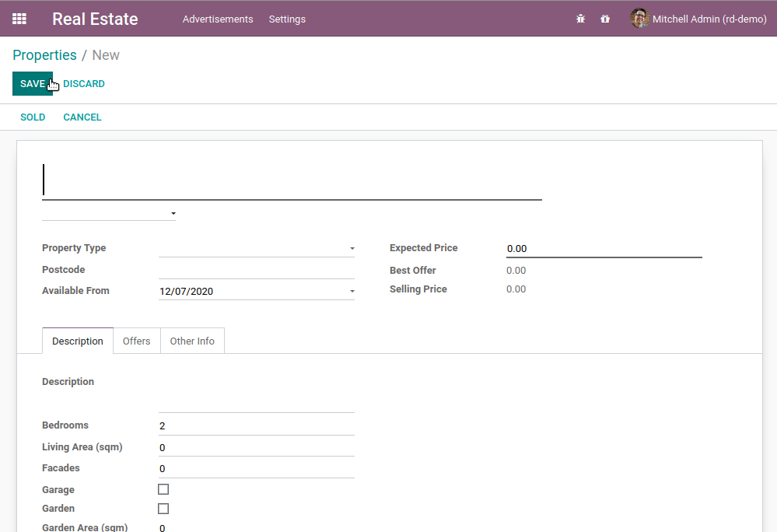Tick the Garage checkbox
Screen dimensions: 777x532
(163, 489)
